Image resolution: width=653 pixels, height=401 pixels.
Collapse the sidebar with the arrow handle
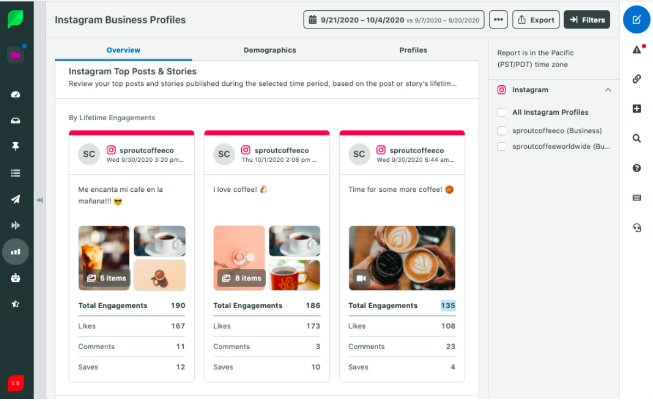[40, 200]
